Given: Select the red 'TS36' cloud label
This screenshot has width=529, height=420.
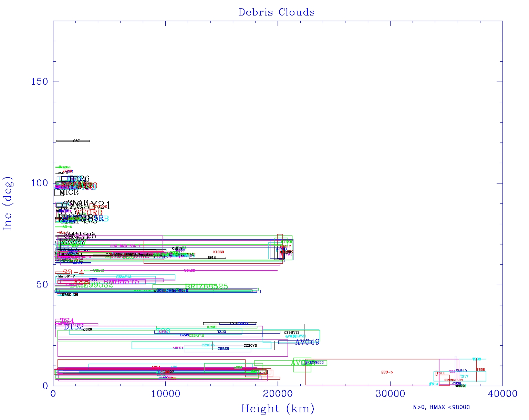Looking at the screenshot, I should [x=480, y=370].
